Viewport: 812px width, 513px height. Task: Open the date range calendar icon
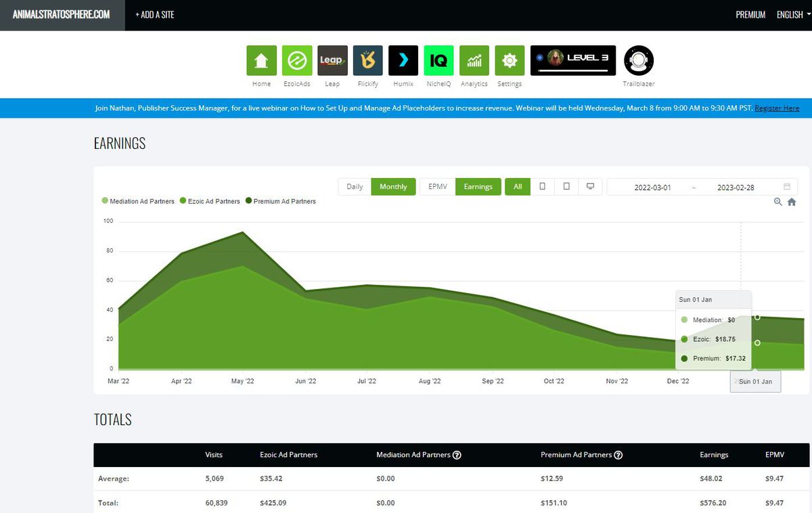tap(787, 187)
